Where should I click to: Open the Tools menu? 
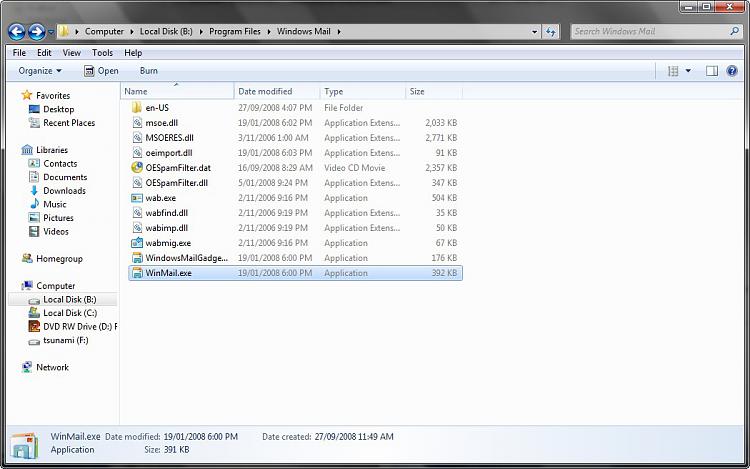pos(102,53)
